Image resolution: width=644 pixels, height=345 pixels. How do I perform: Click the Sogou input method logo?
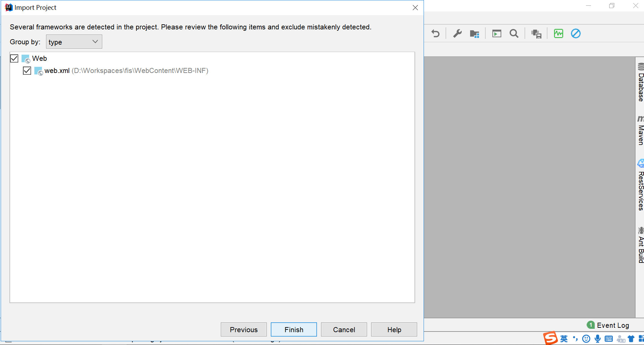550,338
